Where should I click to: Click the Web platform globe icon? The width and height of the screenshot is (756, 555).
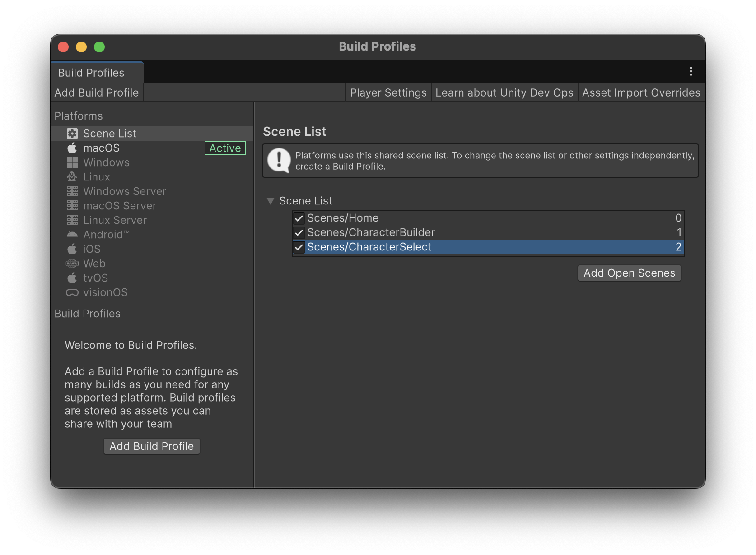click(72, 264)
